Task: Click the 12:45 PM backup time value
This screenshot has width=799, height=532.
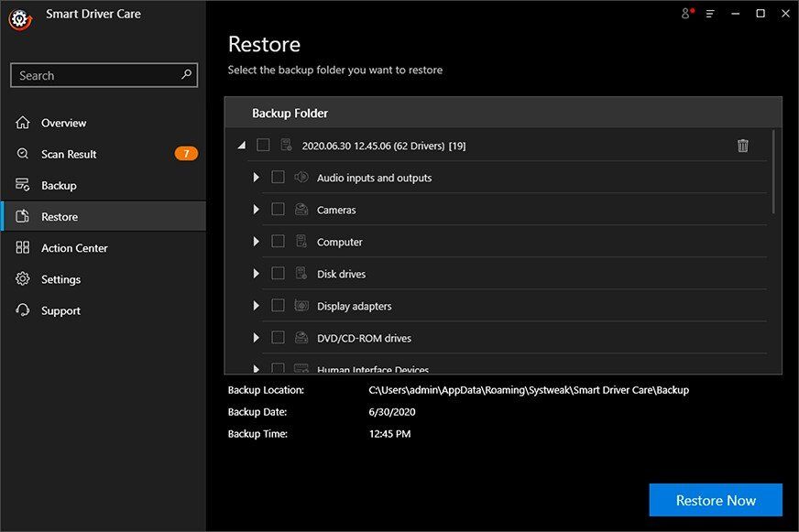Action: tap(389, 434)
